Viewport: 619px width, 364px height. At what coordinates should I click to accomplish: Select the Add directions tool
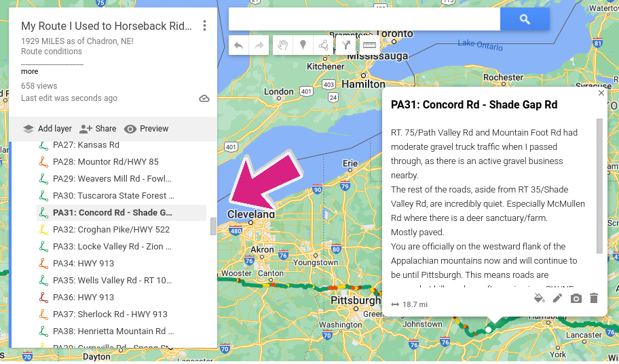click(346, 45)
